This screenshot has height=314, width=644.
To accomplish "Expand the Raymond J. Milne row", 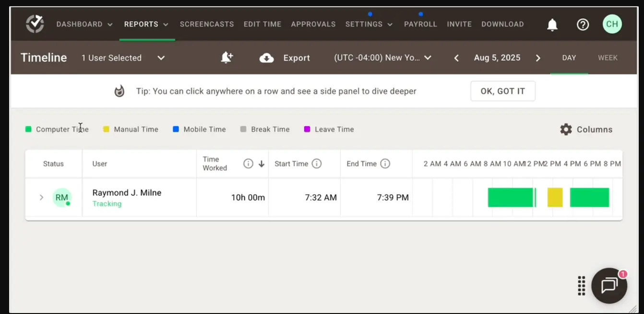I will [x=41, y=198].
